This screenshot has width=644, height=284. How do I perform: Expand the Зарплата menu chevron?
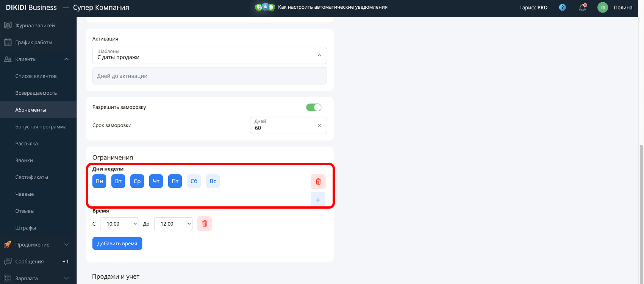click(67, 278)
